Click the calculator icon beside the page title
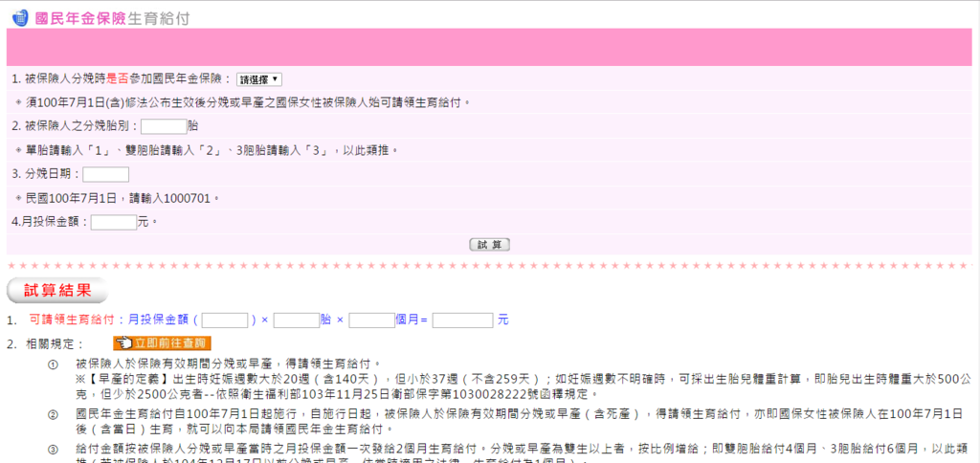980x463 pixels. pos(20,17)
